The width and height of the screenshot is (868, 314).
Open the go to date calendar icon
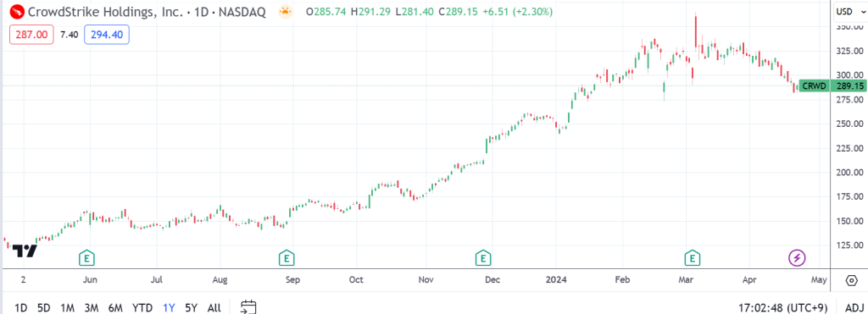[x=248, y=307]
